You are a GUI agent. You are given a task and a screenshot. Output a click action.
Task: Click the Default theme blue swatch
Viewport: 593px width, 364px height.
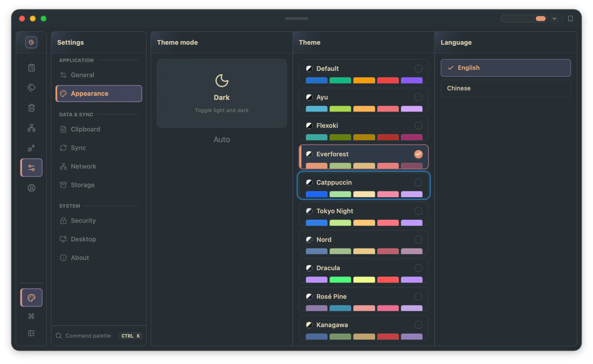pyautogui.click(x=316, y=80)
